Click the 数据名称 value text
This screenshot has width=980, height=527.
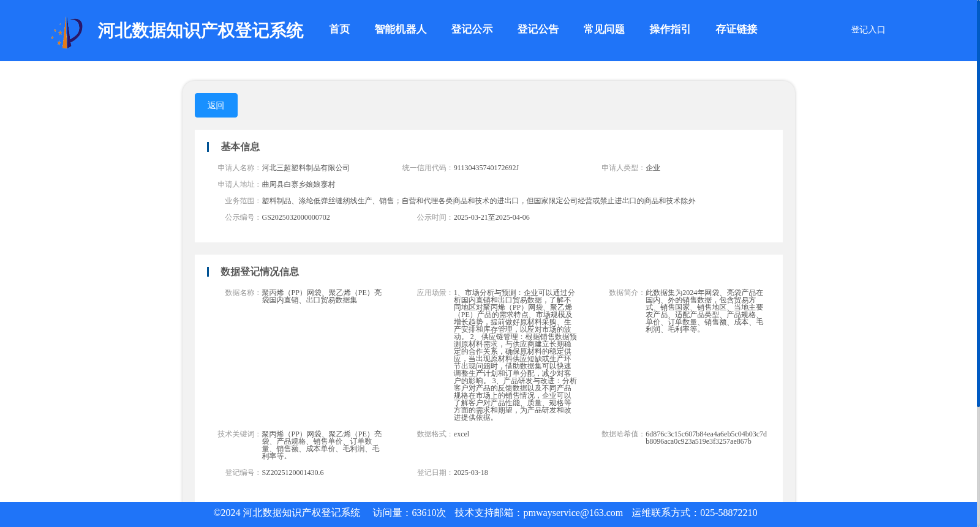(322, 296)
